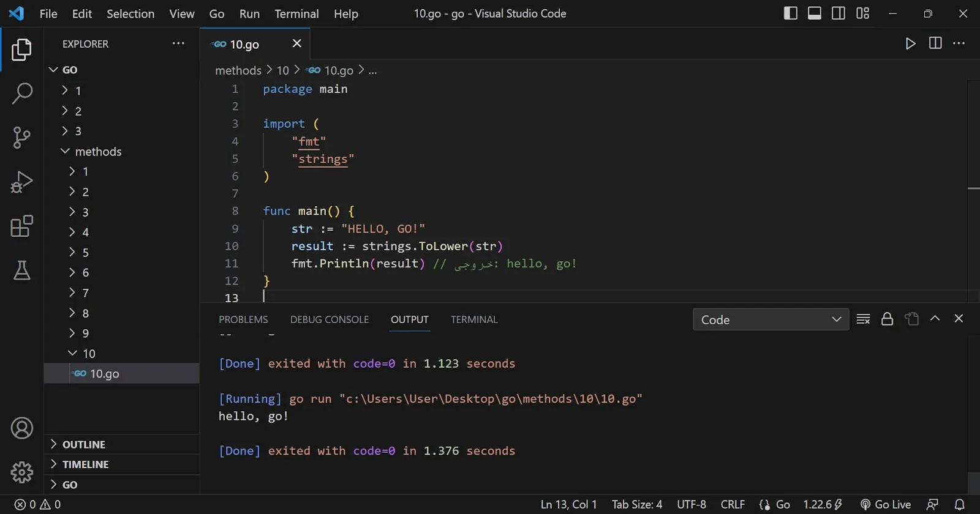
Task: Collapse the GO root folder
Action: tap(122, 70)
